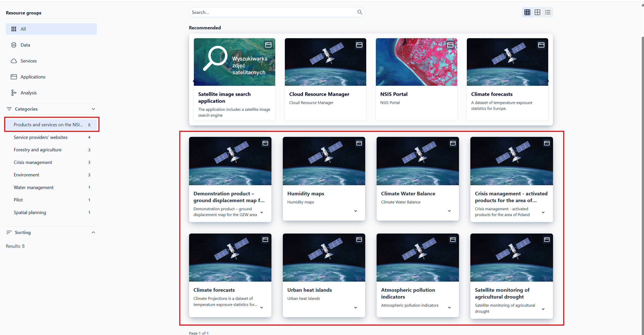The height and width of the screenshot is (335, 644).
Task: Expand Atmospheric pollution indicators card details
Action: click(x=449, y=307)
